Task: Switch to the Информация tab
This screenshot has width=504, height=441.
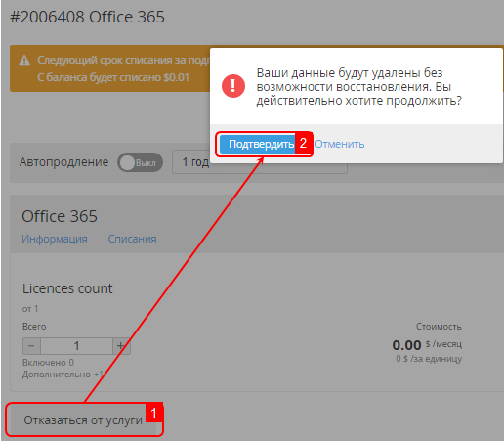Action: [55, 239]
